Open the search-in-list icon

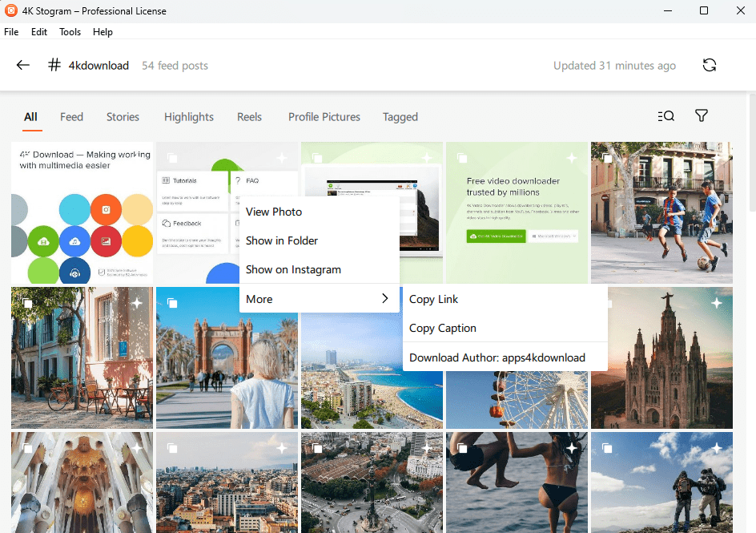coord(666,115)
